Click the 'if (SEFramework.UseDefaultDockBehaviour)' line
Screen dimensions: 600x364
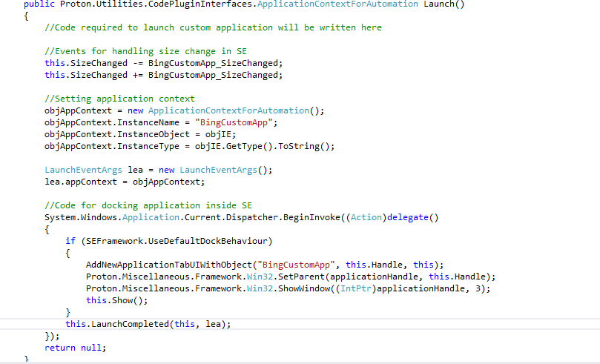point(169,241)
